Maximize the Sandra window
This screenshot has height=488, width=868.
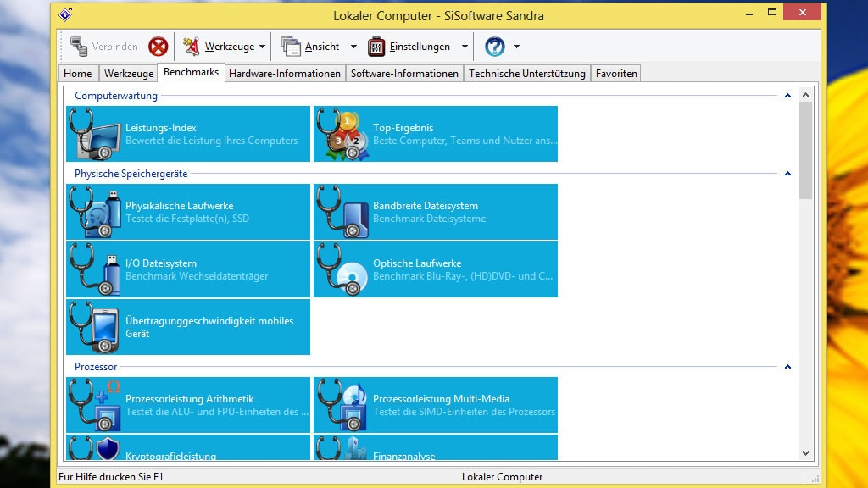(772, 12)
